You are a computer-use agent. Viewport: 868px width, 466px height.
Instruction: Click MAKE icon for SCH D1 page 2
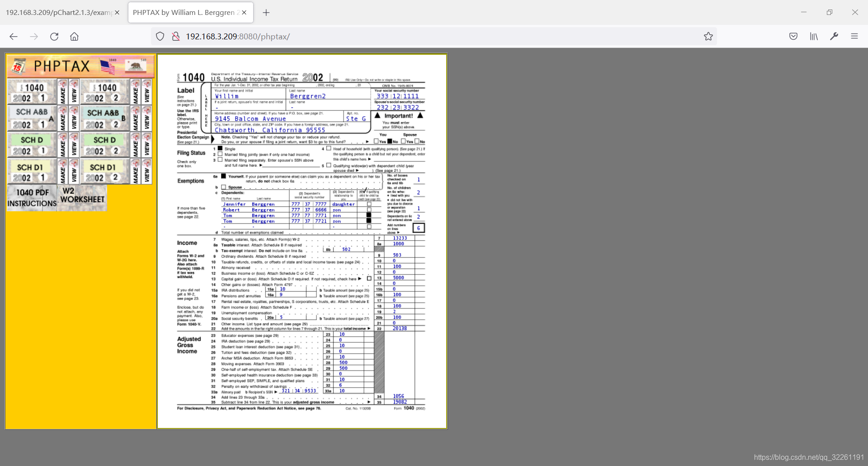[135, 171]
